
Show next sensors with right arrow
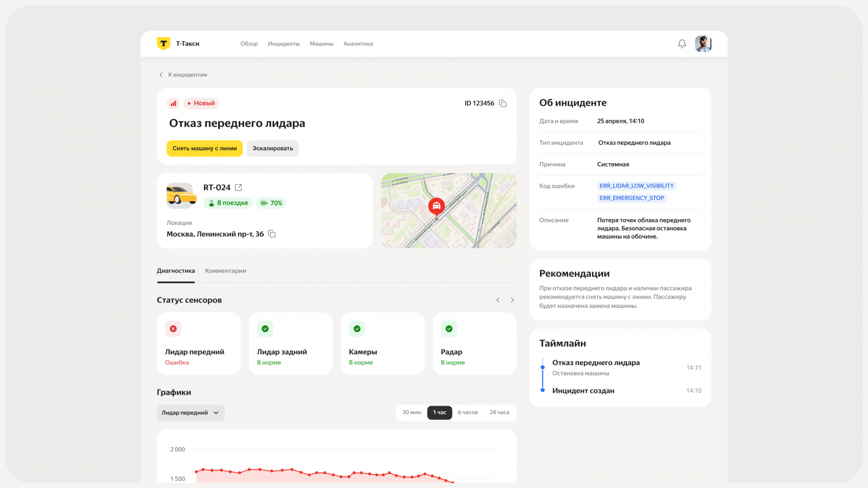click(x=512, y=300)
